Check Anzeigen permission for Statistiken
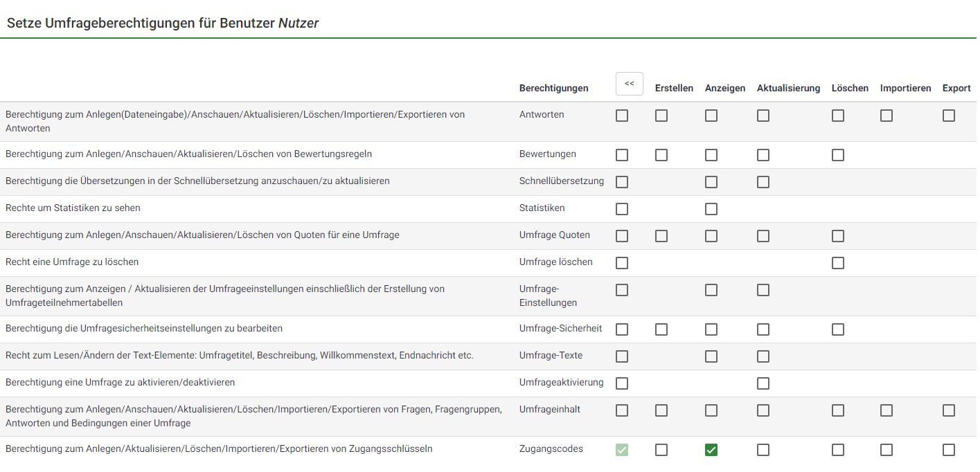 pos(711,209)
